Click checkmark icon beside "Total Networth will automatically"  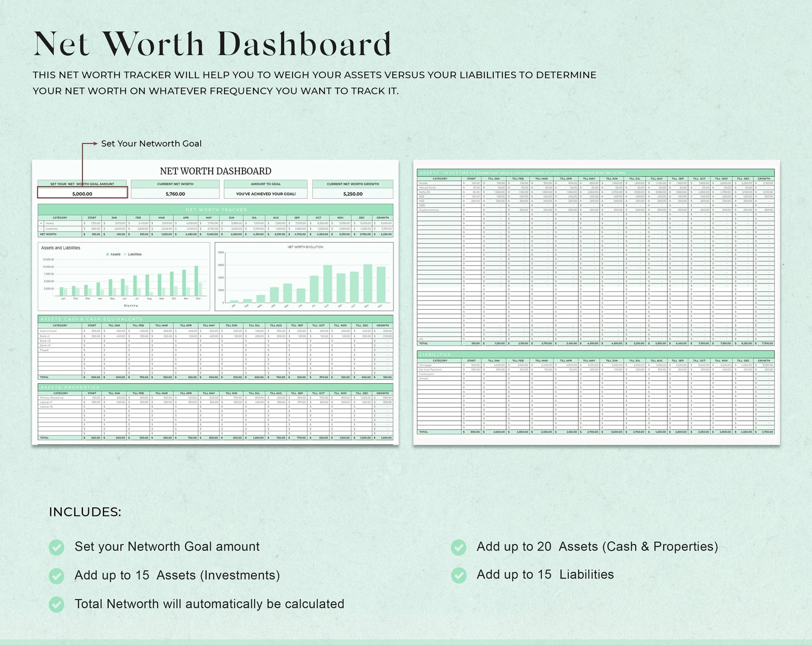coord(56,604)
